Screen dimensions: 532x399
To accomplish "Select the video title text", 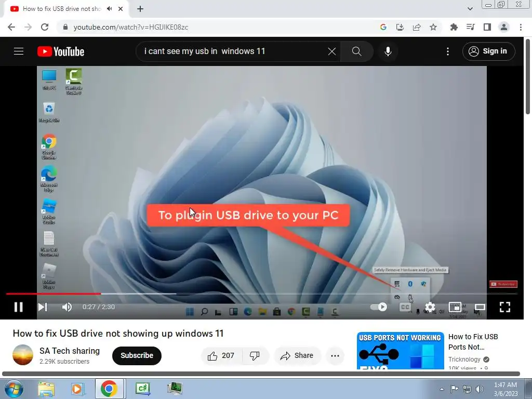I will coord(118,334).
